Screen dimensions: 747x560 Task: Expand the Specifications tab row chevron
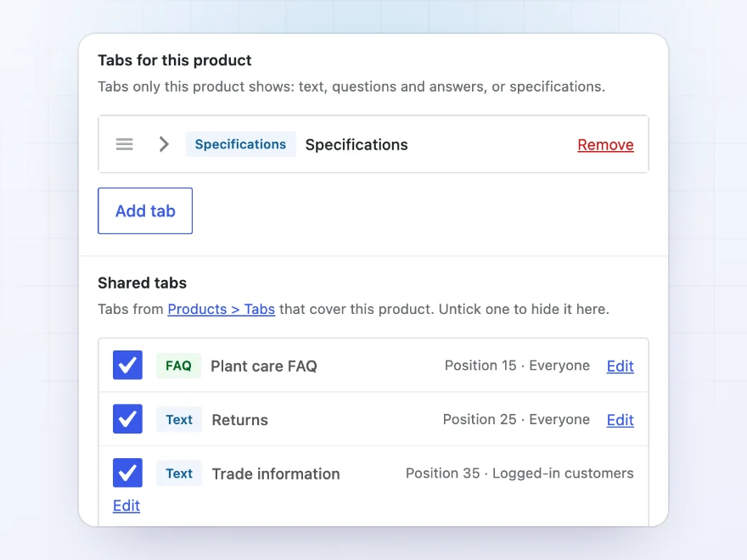coord(164,143)
